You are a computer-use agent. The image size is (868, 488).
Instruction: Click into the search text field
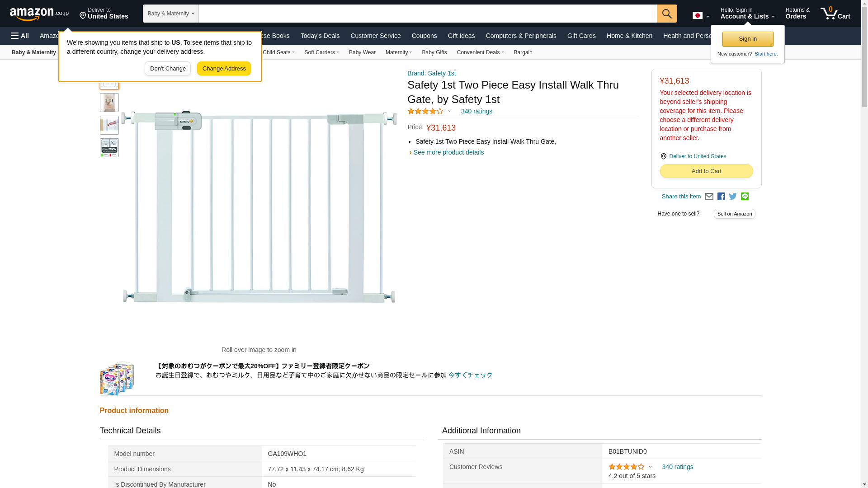(427, 14)
